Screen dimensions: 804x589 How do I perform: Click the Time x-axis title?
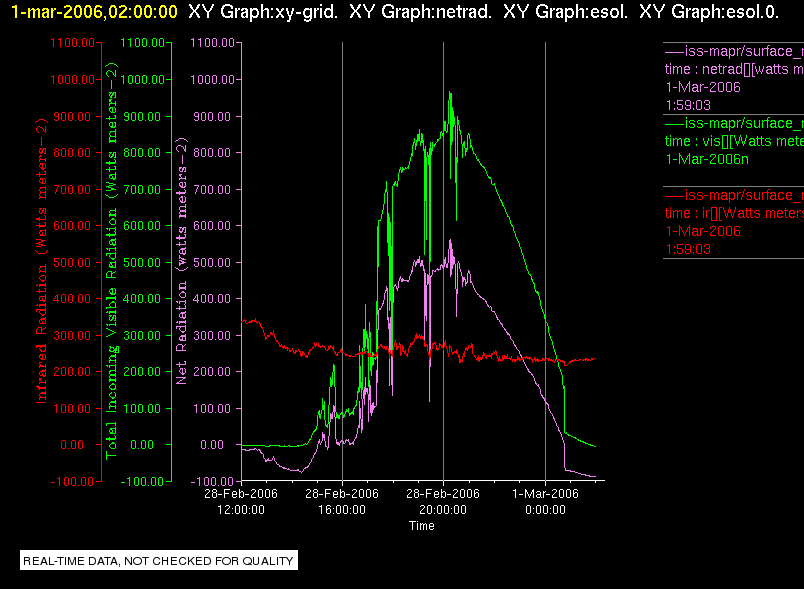coord(421,526)
